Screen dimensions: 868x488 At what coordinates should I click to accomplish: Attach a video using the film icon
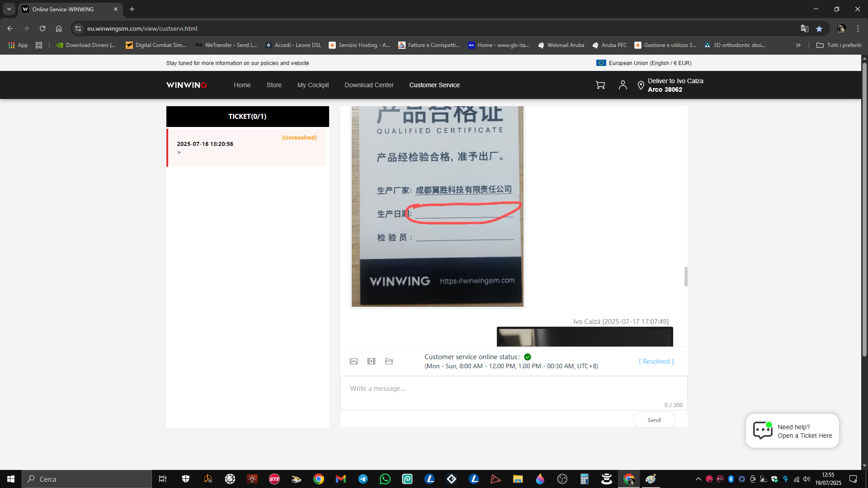(372, 361)
